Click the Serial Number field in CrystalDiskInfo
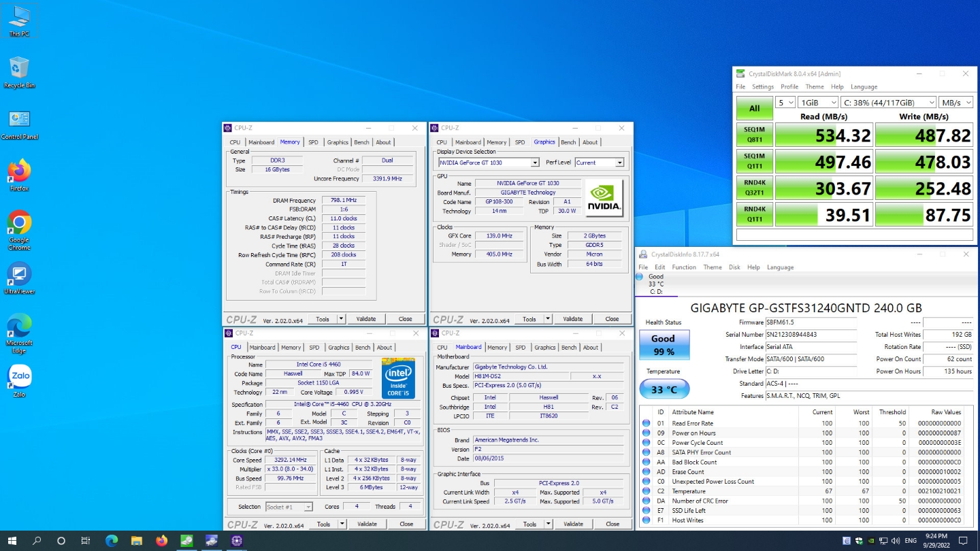The image size is (980, 551). [x=811, y=335]
